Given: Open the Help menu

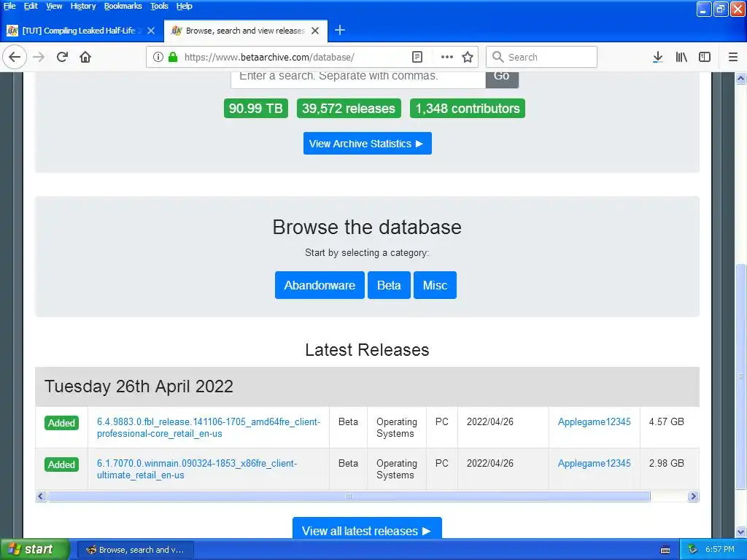Looking at the screenshot, I should point(184,6).
